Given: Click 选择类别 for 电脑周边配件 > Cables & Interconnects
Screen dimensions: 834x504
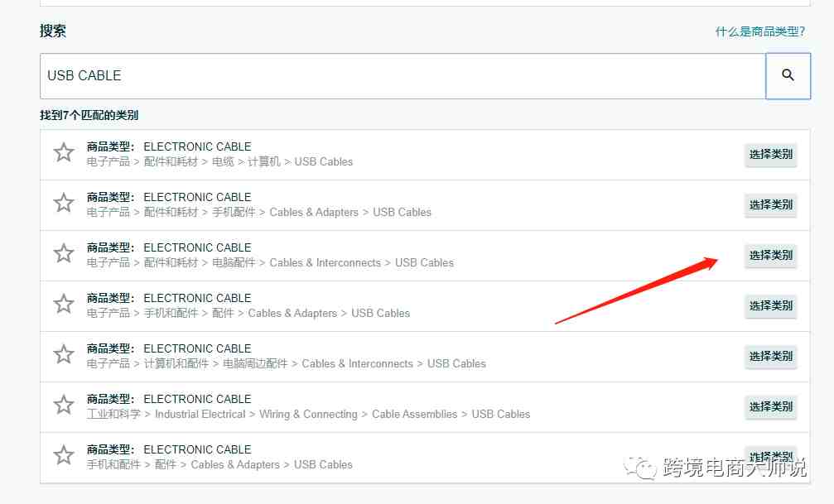Looking at the screenshot, I should [771, 356].
